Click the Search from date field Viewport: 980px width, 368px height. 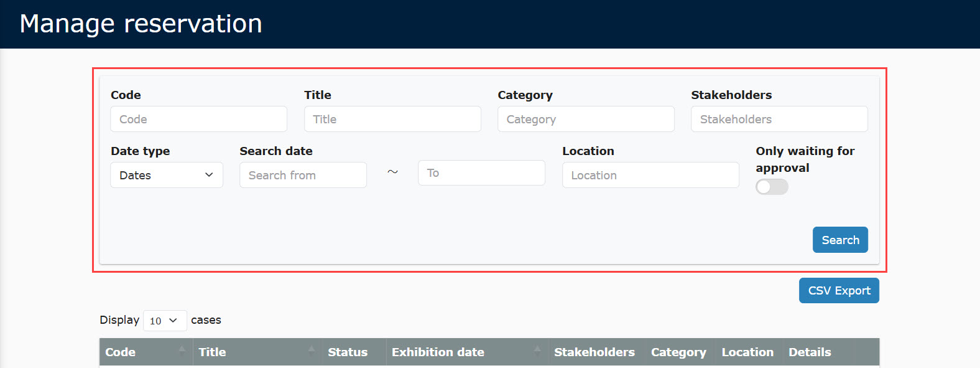click(303, 175)
